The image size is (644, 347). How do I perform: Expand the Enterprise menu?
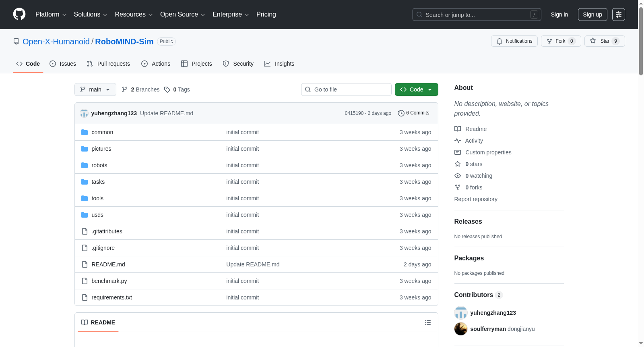[231, 15]
